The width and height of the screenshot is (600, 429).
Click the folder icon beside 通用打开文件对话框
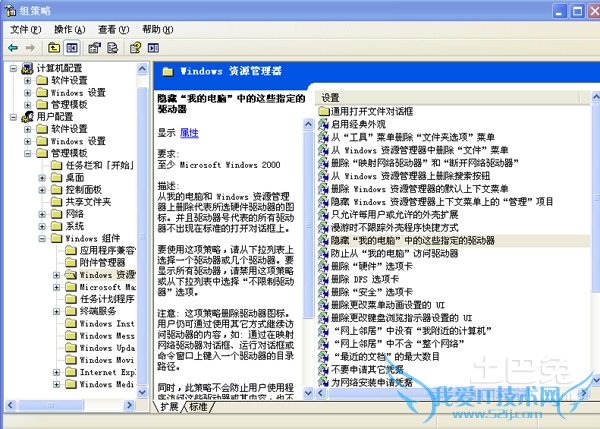click(x=324, y=111)
